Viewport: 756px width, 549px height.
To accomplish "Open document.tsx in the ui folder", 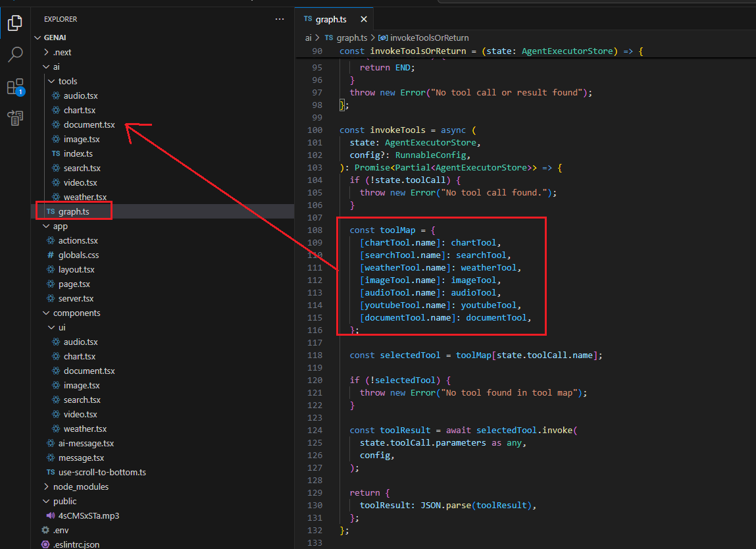I will [89, 371].
